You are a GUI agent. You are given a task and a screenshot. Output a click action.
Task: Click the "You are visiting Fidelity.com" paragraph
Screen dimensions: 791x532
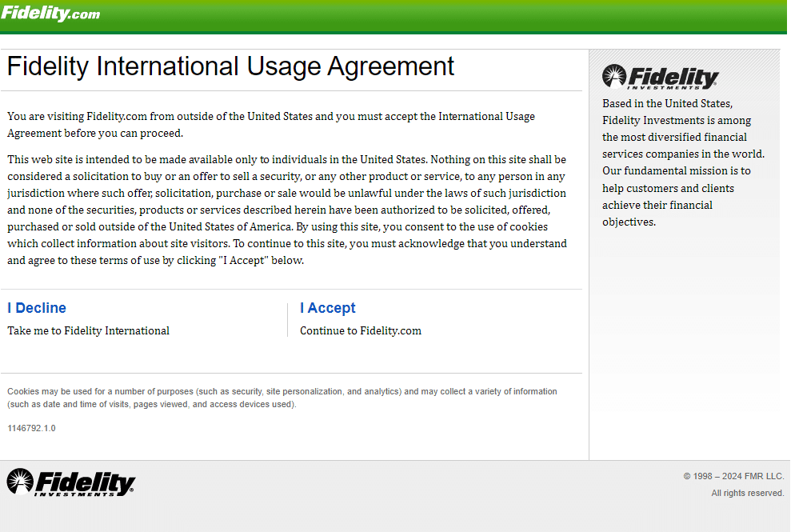(271, 124)
